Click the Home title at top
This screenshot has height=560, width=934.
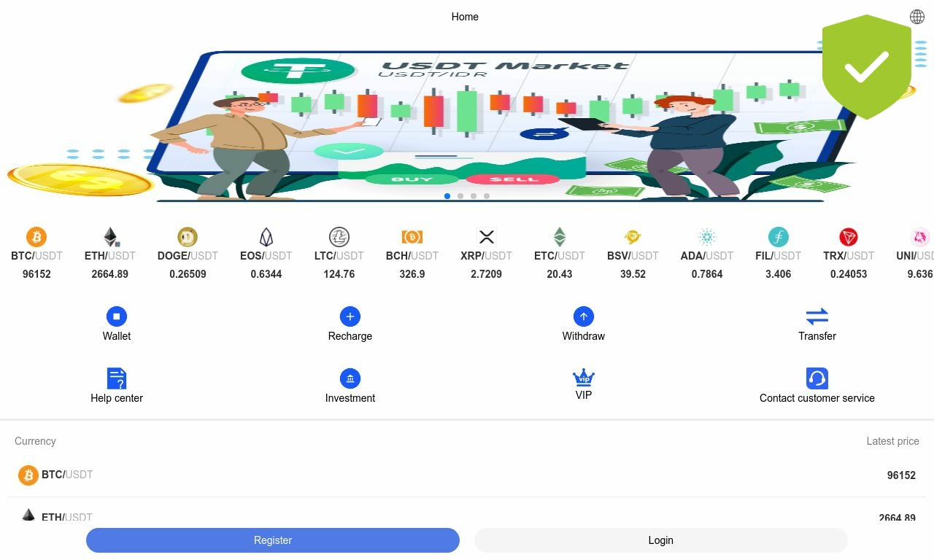pos(465,17)
